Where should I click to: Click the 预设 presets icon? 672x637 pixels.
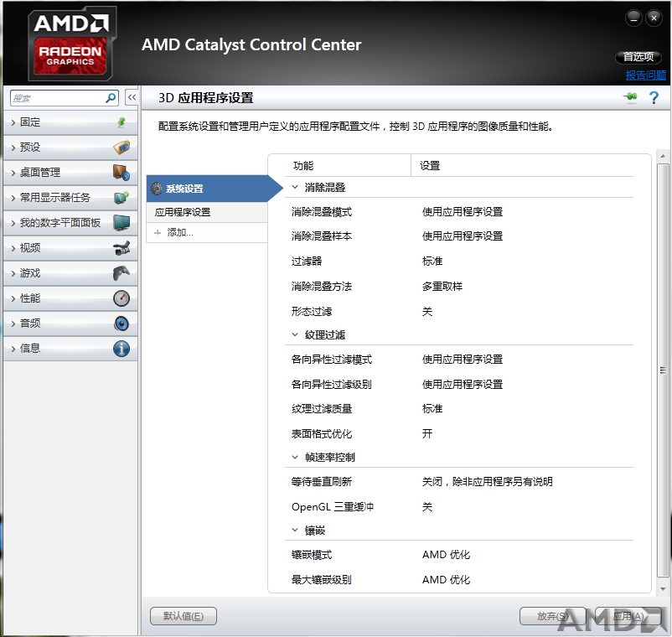pos(121,147)
